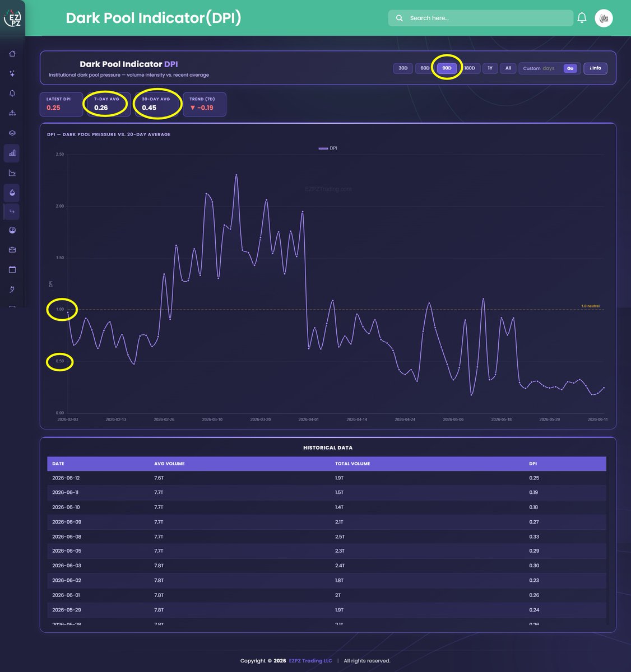This screenshot has width=631, height=672.
Task: Open the gauge dashboard sidebar icon
Action: [x=12, y=230]
